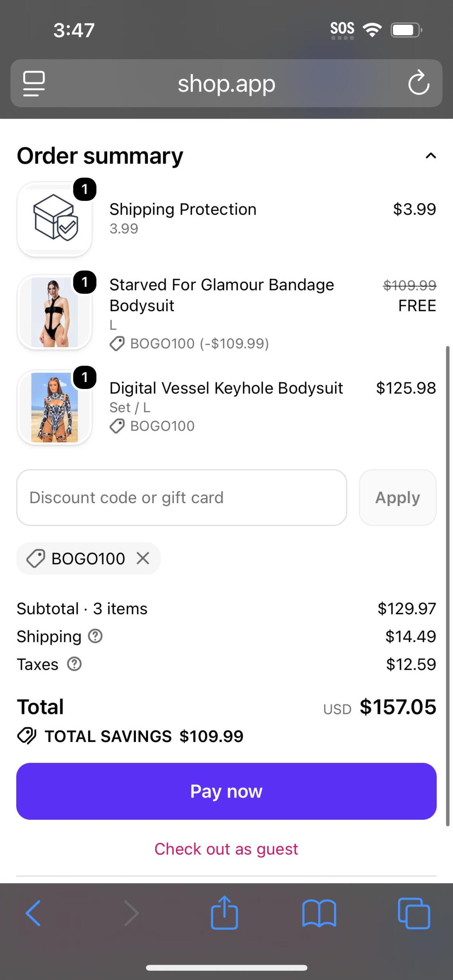The height and width of the screenshot is (980, 453).
Task: Tap the Safari reload page icon
Action: point(418,82)
